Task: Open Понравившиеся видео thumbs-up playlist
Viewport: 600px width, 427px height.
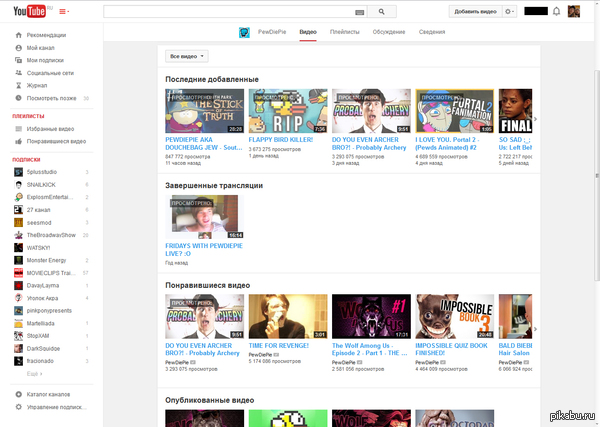Action: pyautogui.click(x=56, y=141)
